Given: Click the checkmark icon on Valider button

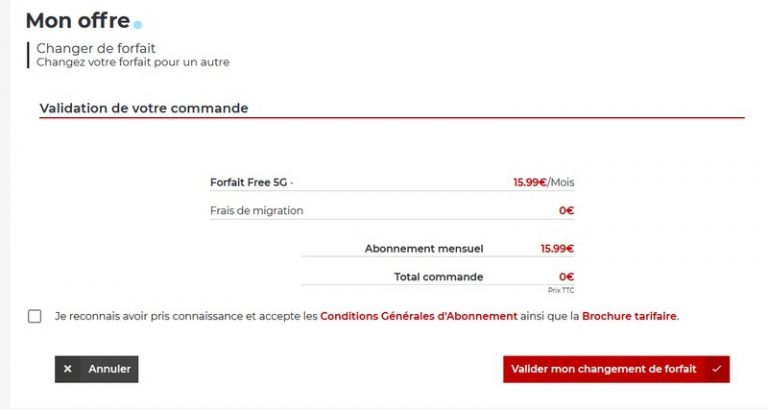Looking at the screenshot, I should 716,369.
